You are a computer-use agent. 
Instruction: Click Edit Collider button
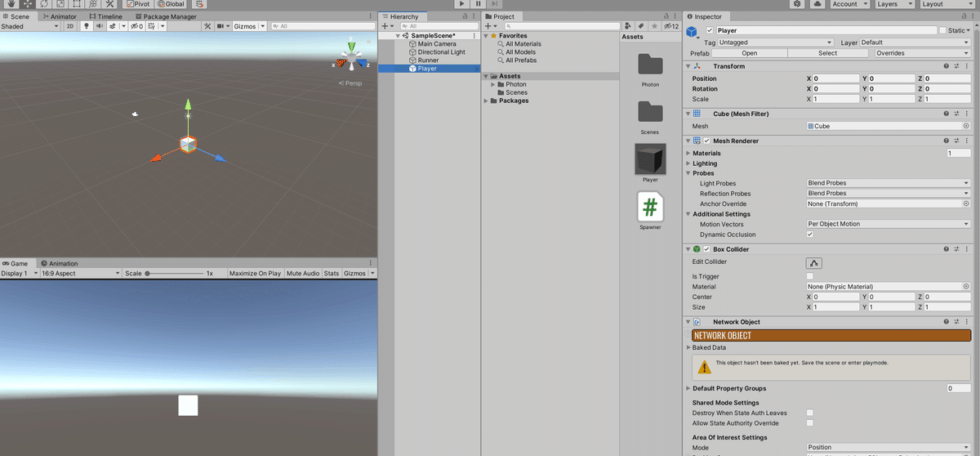814,262
